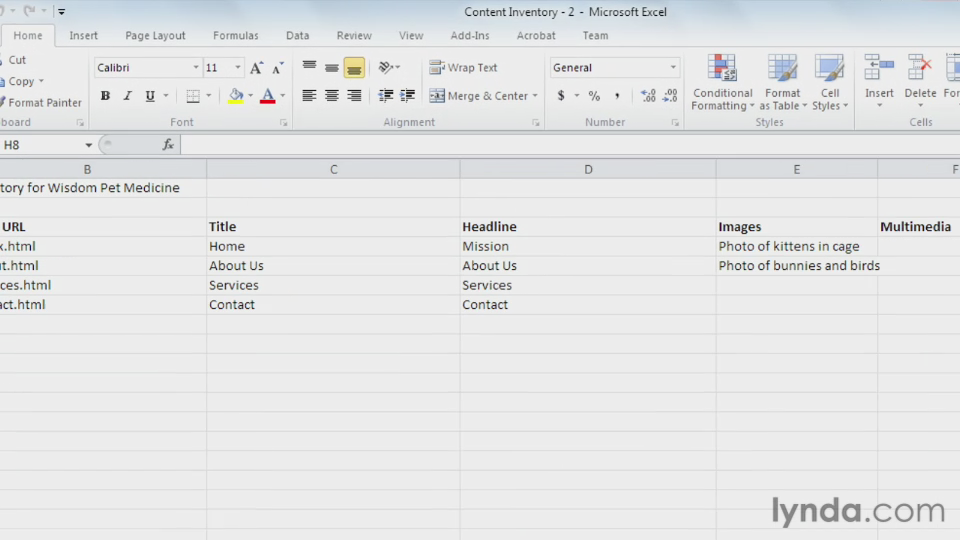The image size is (960, 540).
Task: Open the Formulas ribbon tab
Action: 235,35
